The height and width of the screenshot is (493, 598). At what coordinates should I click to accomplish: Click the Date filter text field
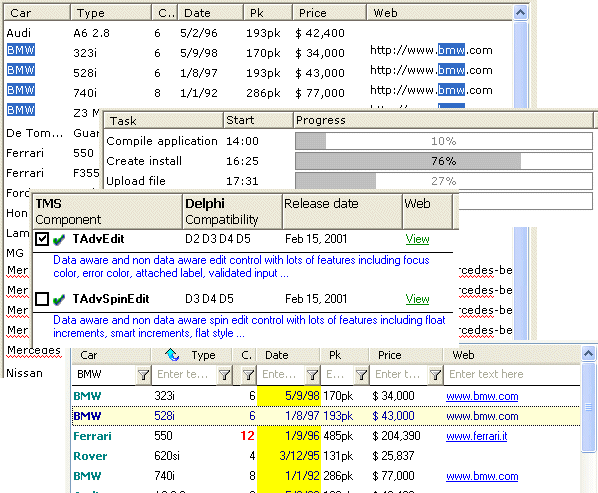281,375
